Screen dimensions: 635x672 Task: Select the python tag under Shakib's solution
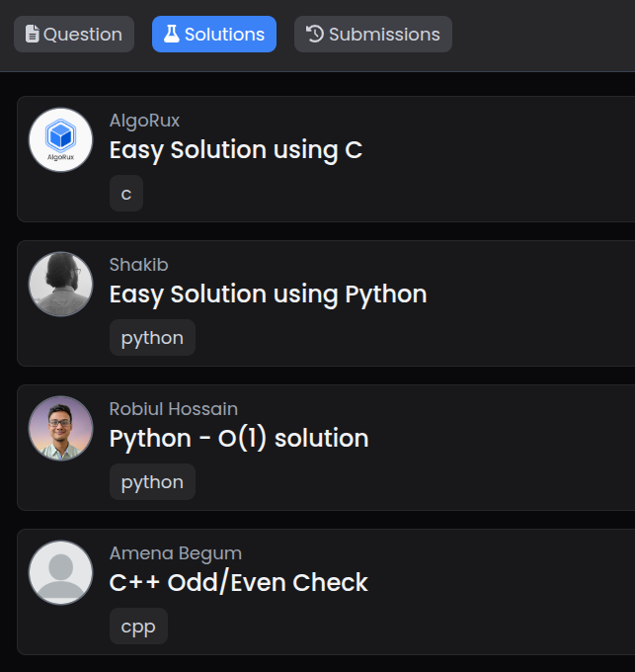152,338
